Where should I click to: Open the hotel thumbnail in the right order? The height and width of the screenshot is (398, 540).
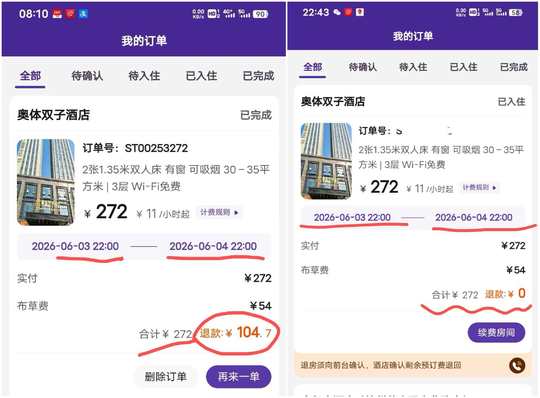coord(326,161)
